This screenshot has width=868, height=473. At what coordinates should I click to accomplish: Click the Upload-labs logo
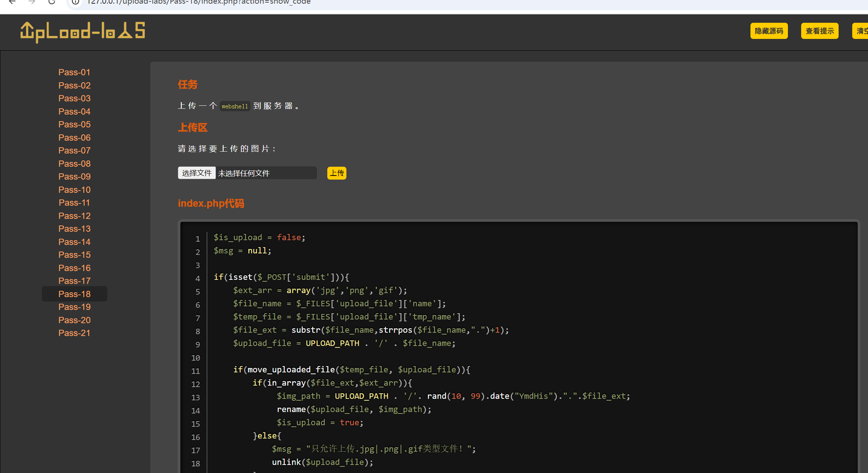(83, 32)
